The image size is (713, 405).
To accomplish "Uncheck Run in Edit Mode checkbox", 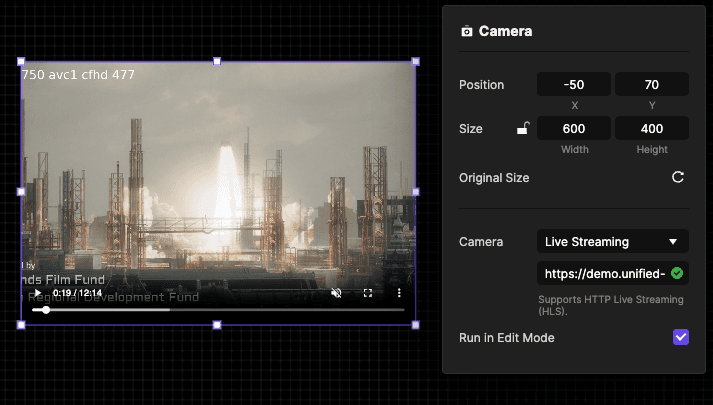I will (x=681, y=337).
